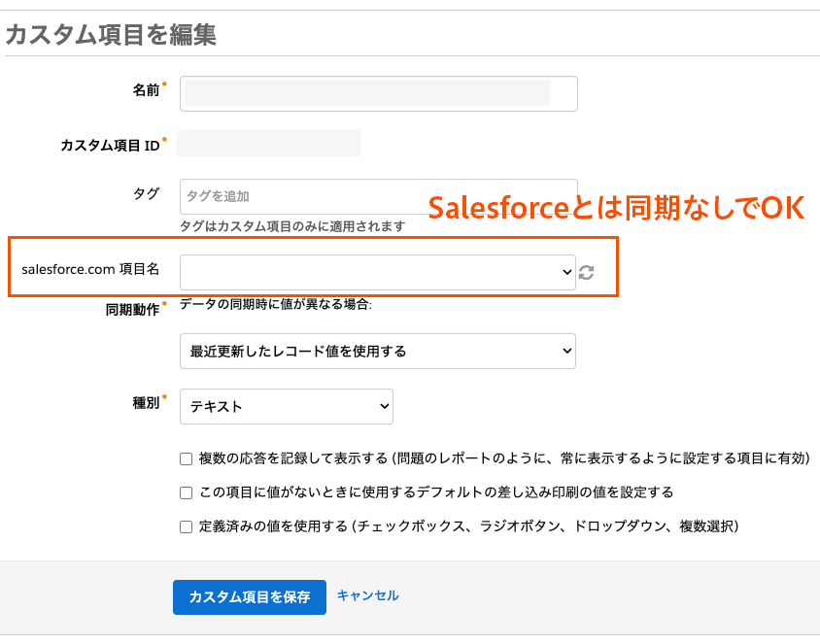Click the refresh icon beside salesforce.com 項目名
Viewport: 820px width, 644px height.
point(586,273)
